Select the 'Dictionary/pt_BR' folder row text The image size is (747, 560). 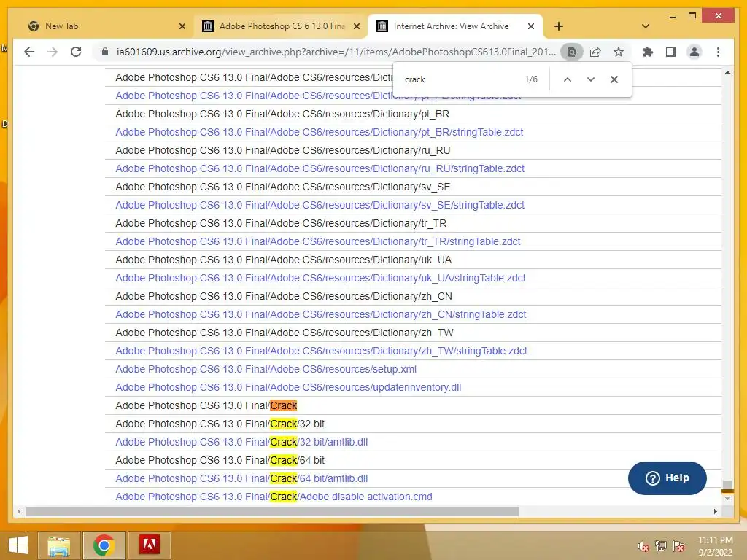(x=282, y=114)
